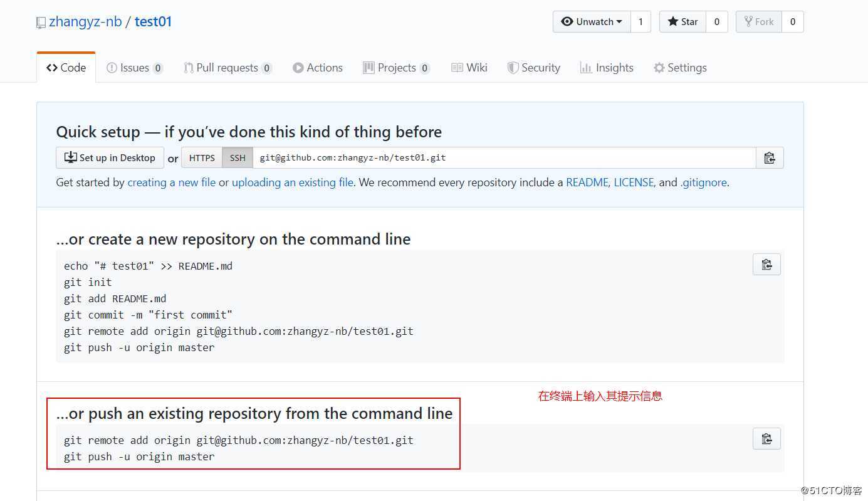View the forks count of 0

point(793,22)
